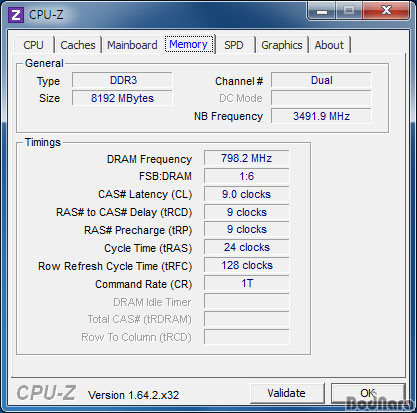Click the NB Frequency value field
The image size is (417, 413).
[x=321, y=116]
